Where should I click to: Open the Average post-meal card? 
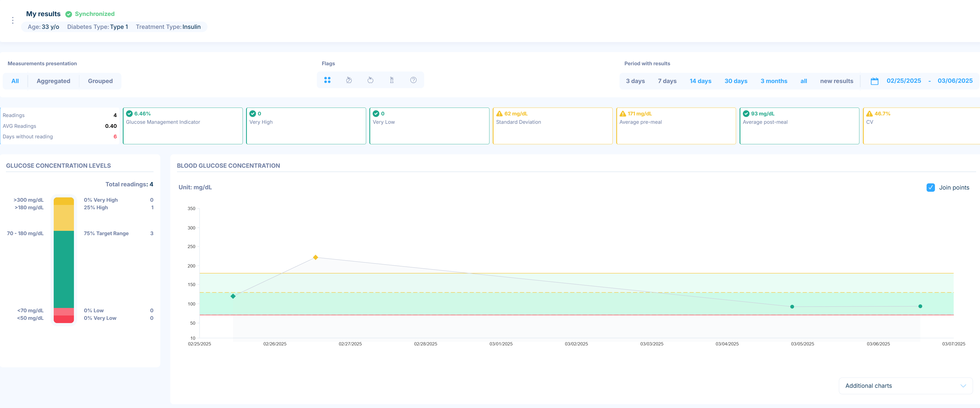799,126
